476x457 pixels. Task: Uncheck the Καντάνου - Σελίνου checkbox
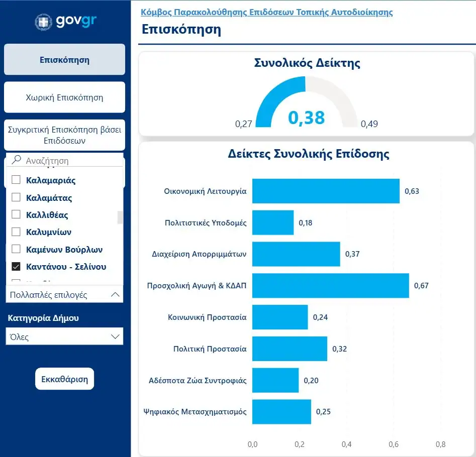(16, 267)
